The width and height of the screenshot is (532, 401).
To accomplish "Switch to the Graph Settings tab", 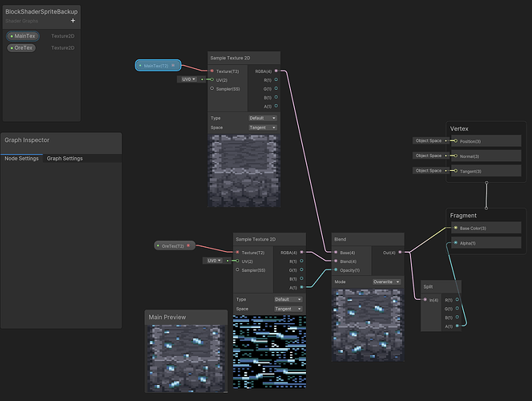I will [65, 159].
